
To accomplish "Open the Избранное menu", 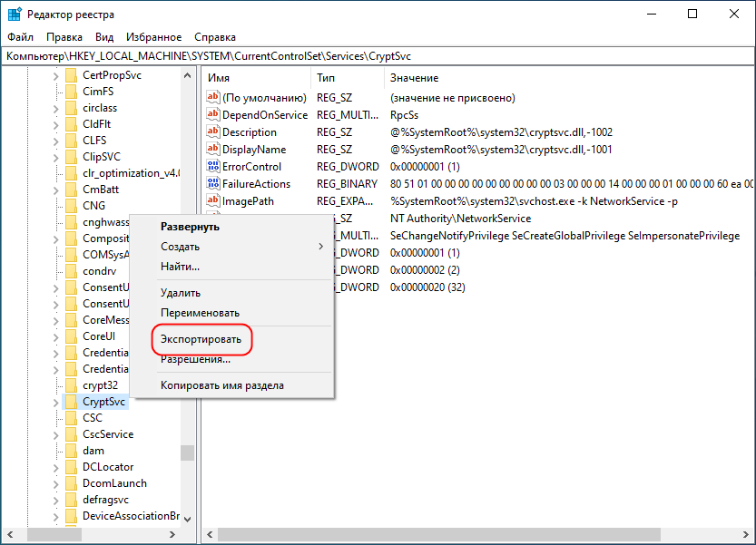I will [154, 37].
